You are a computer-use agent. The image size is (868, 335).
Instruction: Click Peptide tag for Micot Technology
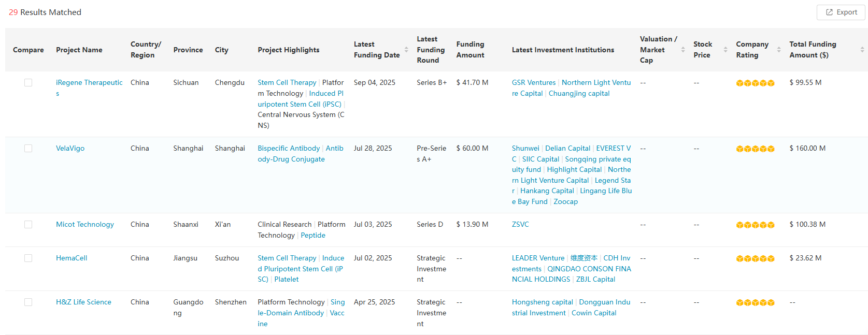[x=313, y=235]
